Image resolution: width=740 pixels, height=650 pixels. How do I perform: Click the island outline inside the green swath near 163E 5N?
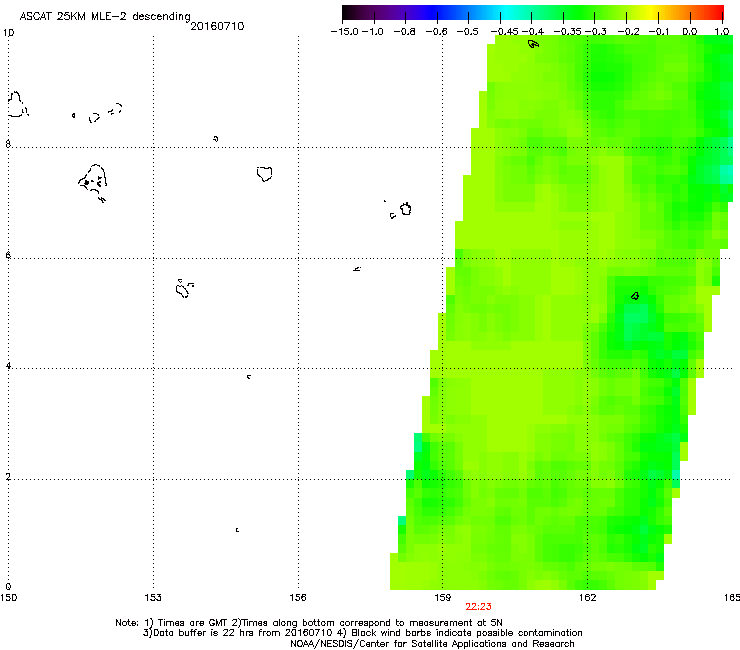pos(635,296)
